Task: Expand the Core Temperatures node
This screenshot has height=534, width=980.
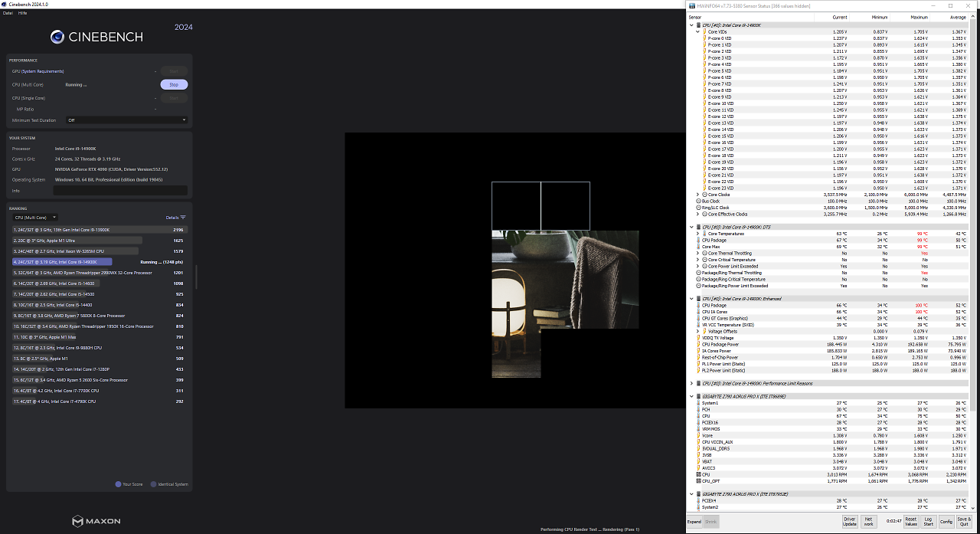Action: tap(697, 234)
